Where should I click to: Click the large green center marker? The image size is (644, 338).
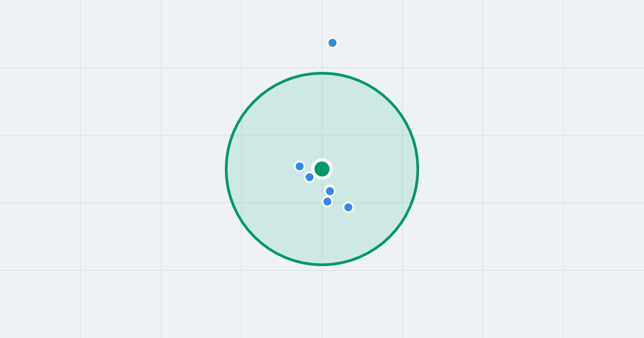coord(322,169)
